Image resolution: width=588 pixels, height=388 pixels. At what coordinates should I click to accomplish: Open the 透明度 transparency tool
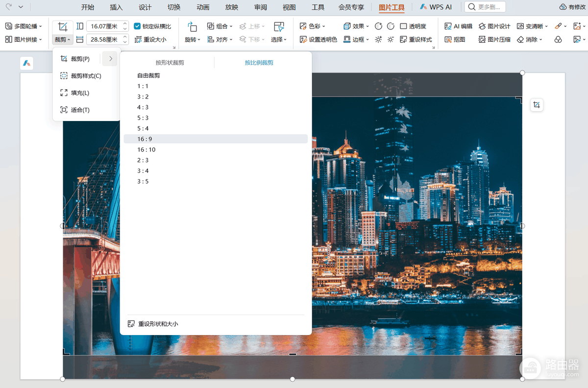(x=413, y=26)
